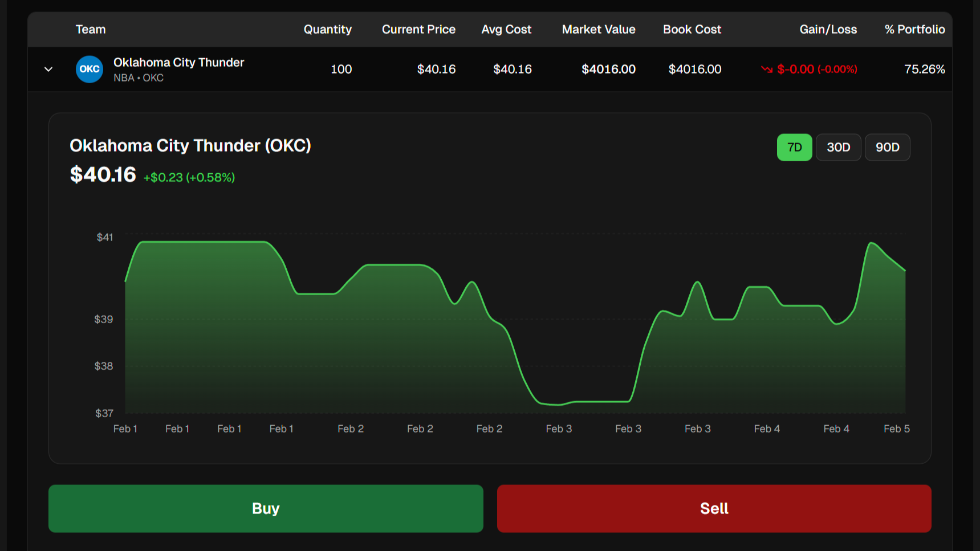The image size is (980, 551).
Task: Click the chart title Oklahoma City Thunder (OKC)
Action: [190, 146]
